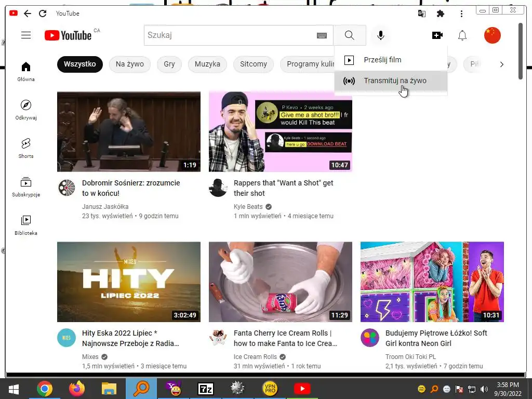
Task: Open the hamburger guide menu
Action: pos(26,35)
